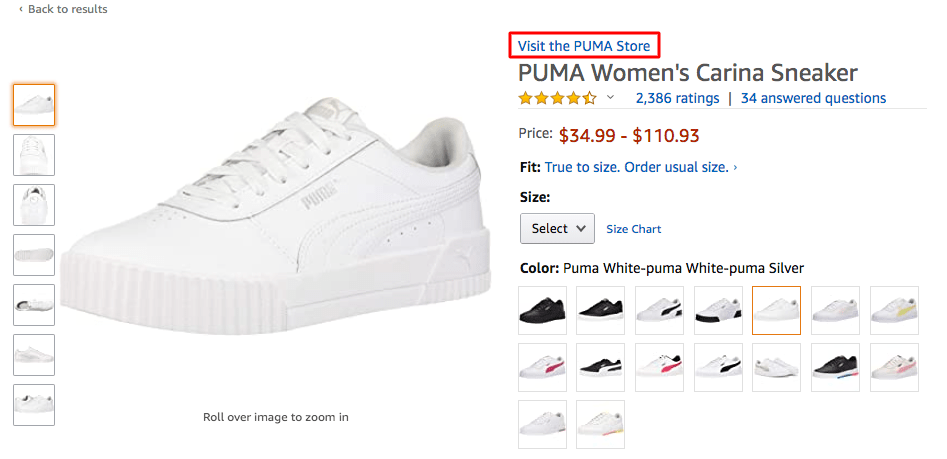Go back to results
The width and height of the screenshot is (947, 459).
coord(62,9)
